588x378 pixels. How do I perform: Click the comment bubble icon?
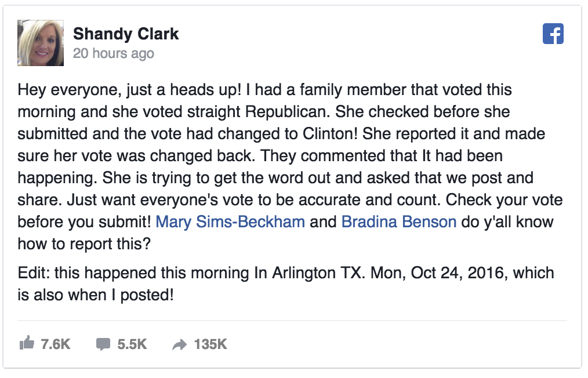tap(103, 344)
